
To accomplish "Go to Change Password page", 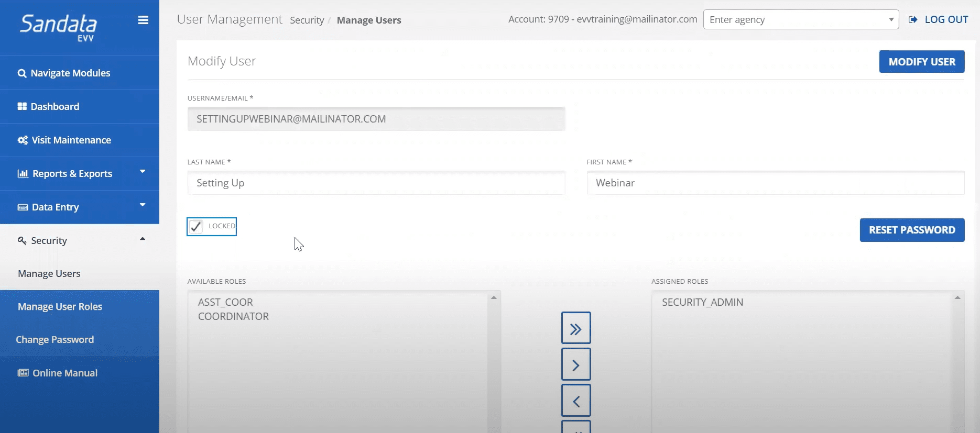I will pyautogui.click(x=55, y=340).
